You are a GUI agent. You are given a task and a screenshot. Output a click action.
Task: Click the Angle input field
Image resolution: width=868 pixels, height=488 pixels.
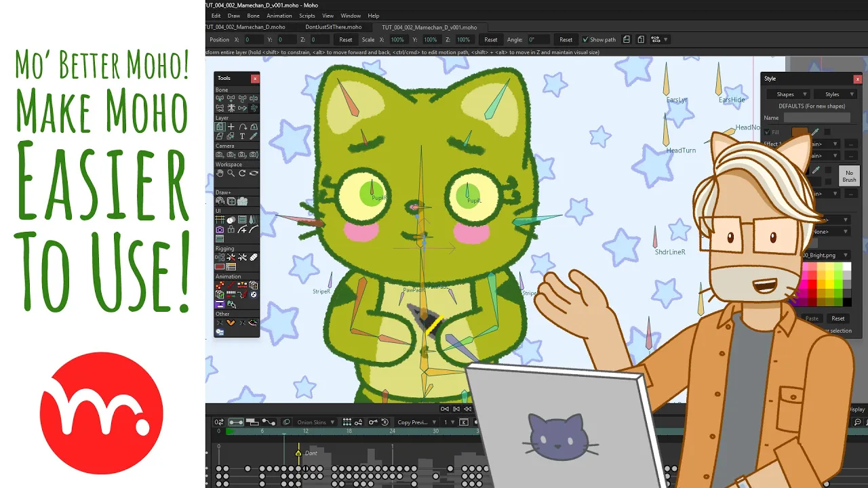pyautogui.click(x=538, y=39)
